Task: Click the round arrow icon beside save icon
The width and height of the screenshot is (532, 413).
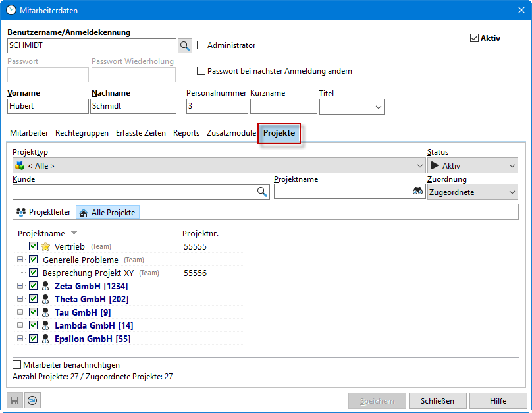Action: coord(32,400)
